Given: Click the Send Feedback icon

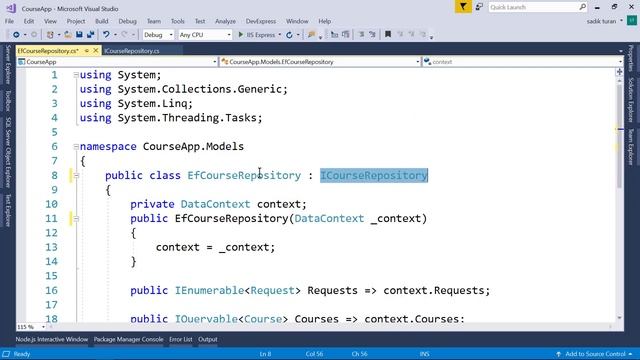Looking at the screenshot, I should 479,7.
